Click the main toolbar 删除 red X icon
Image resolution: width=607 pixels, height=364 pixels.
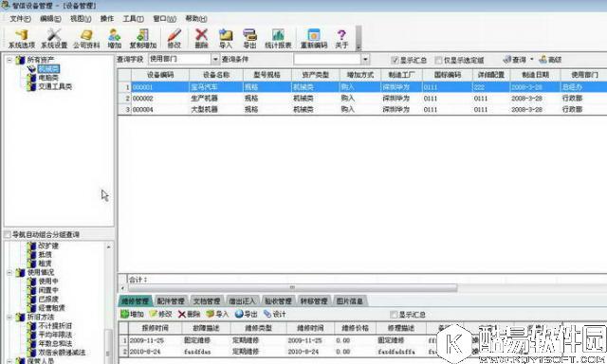point(201,39)
